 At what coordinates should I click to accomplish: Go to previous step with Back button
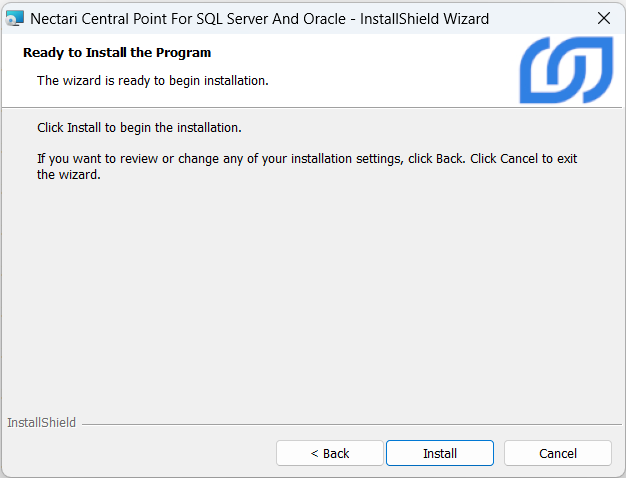(330, 453)
